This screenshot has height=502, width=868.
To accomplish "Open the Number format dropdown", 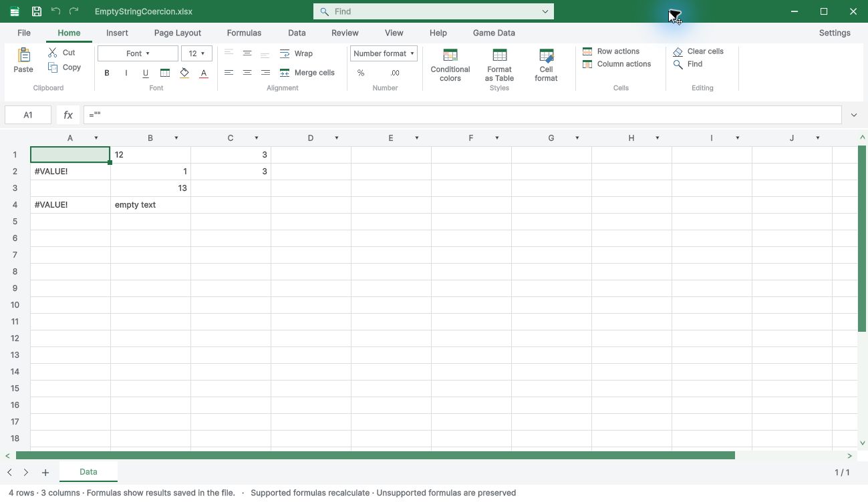I will tap(384, 53).
